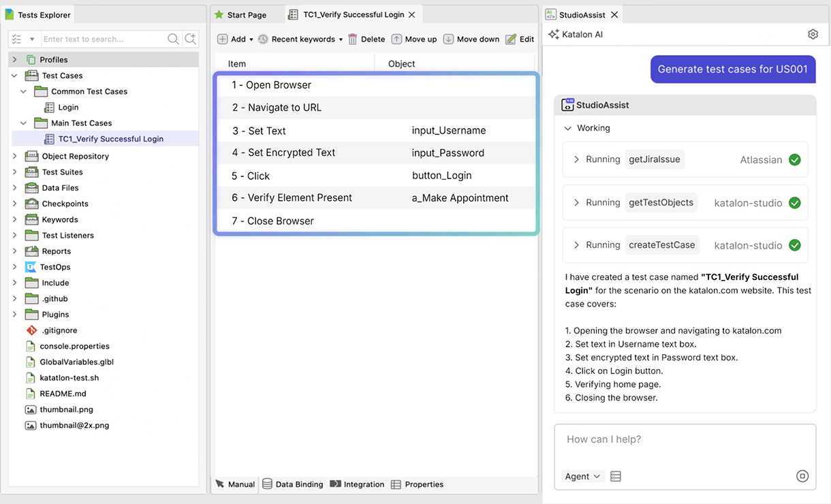Image resolution: width=831 pixels, height=504 pixels.
Task: Open the Add dropdown arrow
Action: point(251,40)
